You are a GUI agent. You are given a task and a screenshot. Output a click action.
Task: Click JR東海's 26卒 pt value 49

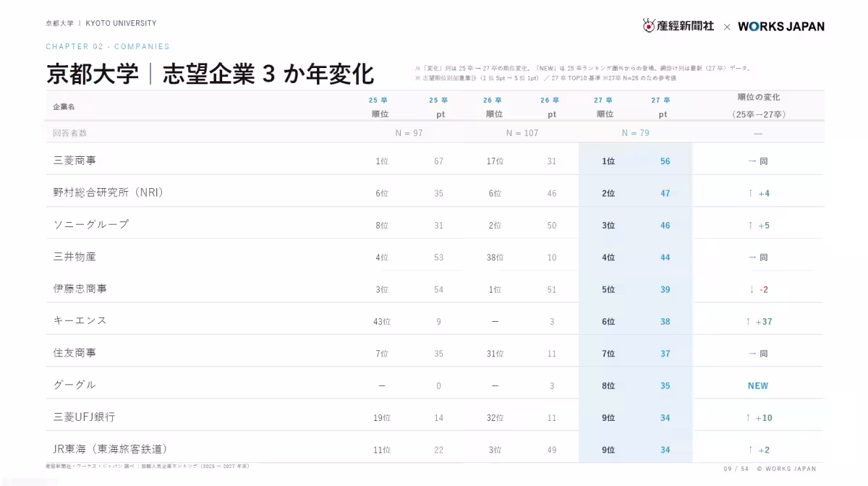tap(552, 450)
